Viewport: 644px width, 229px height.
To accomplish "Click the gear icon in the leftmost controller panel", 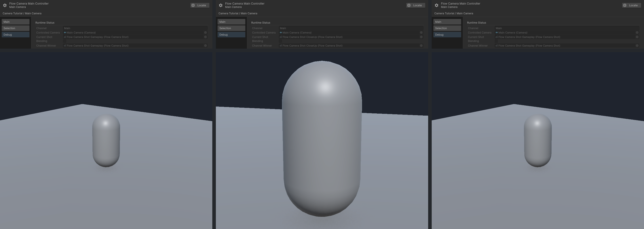I will pos(5,5).
